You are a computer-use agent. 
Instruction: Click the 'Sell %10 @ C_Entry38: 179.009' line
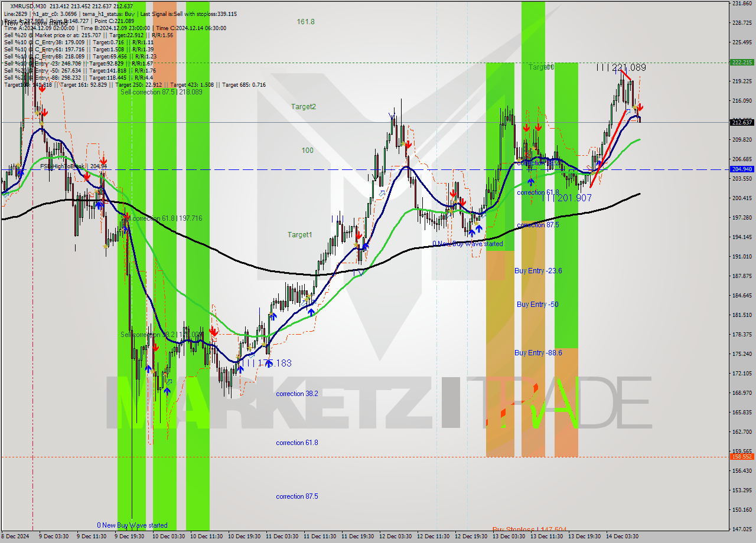click(44, 42)
